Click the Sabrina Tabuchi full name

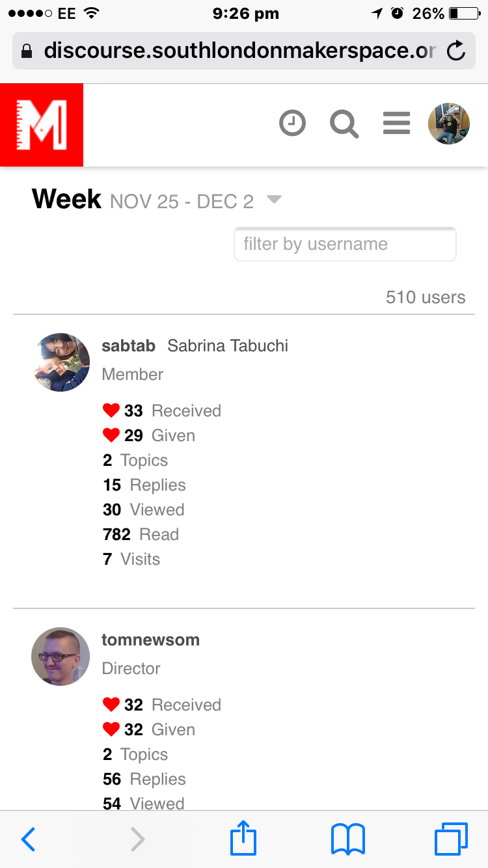coord(228,346)
